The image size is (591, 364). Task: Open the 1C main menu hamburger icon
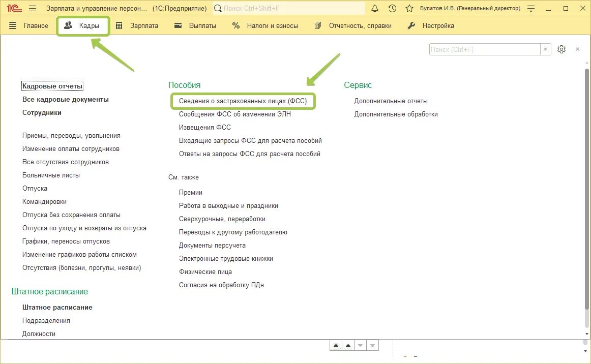[x=33, y=8]
